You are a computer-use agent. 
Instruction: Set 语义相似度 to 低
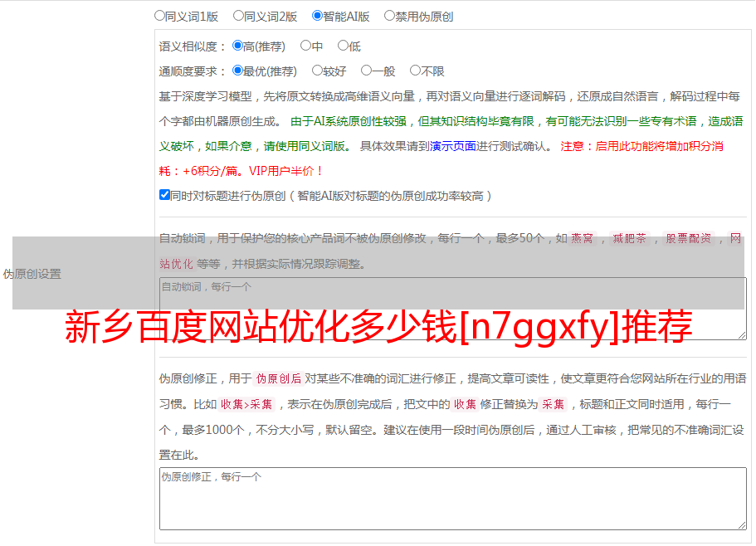[343, 46]
